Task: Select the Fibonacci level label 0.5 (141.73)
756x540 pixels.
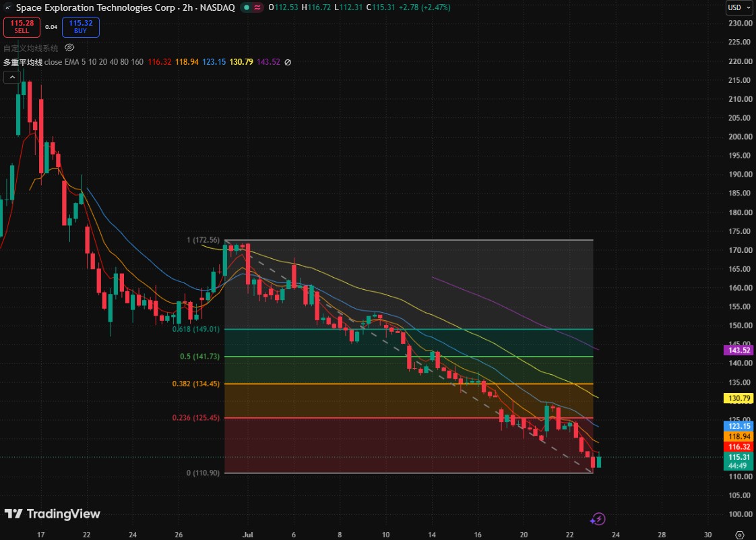Action: coord(199,357)
